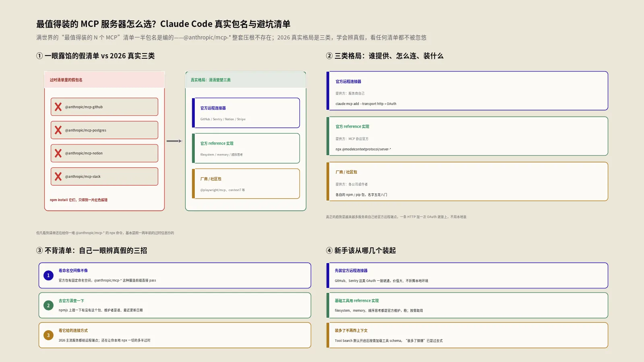Click the green number 2 circle badge

(x=48, y=306)
